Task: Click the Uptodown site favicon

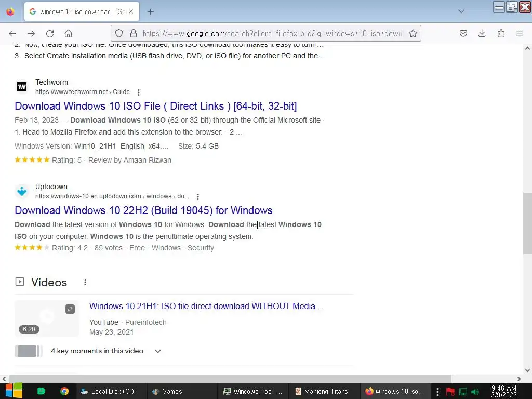Action: point(22,191)
